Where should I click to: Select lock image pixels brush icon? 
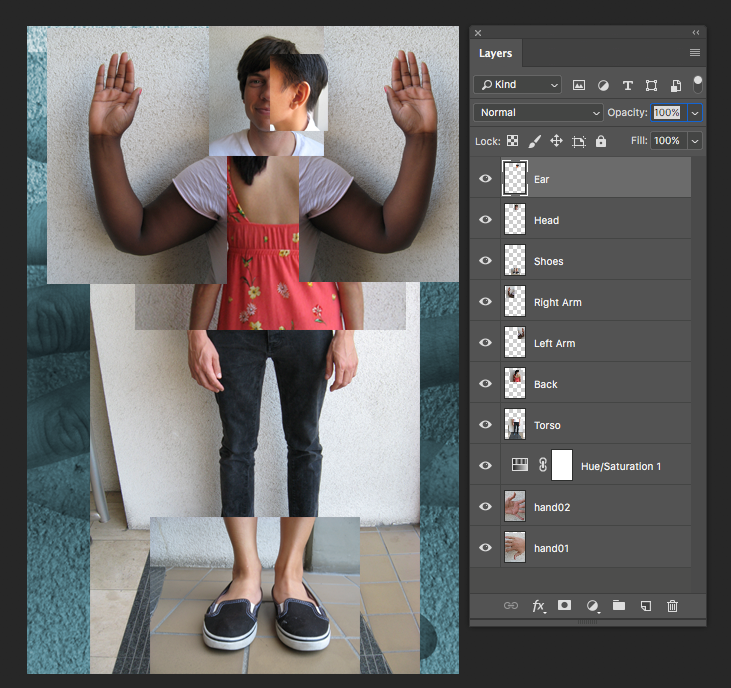click(x=534, y=141)
